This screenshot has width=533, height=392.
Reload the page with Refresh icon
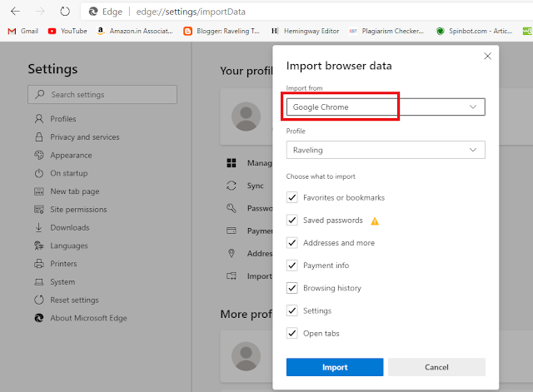tap(65, 12)
